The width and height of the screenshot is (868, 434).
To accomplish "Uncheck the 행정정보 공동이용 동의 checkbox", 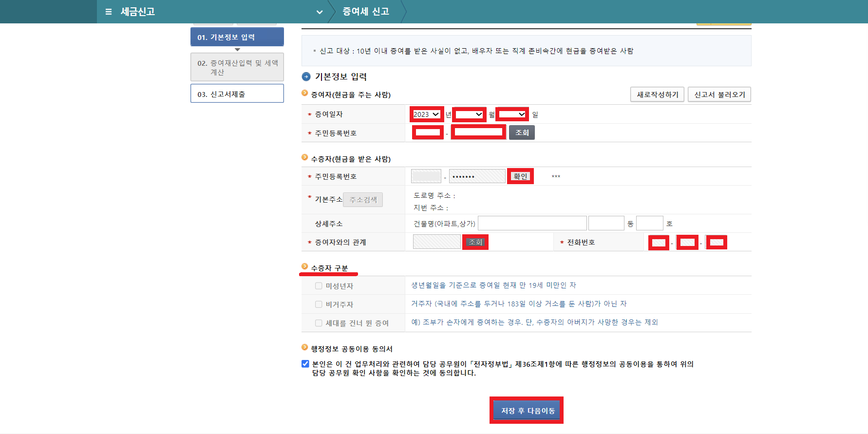I will (x=305, y=364).
